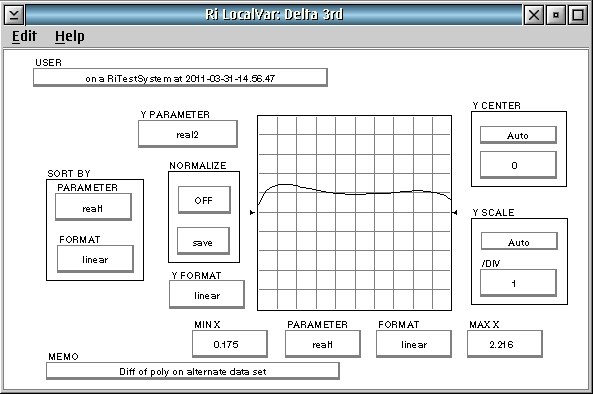Click on the plotted curve in graph
The image size is (593, 394).
(x=354, y=193)
